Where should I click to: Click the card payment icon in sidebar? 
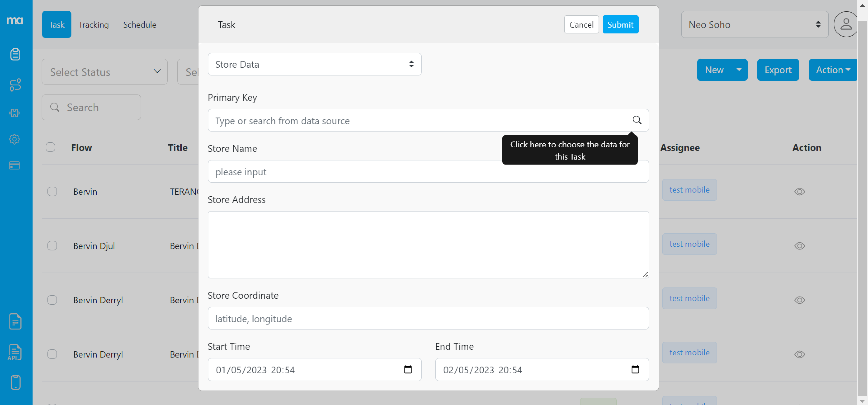15,165
